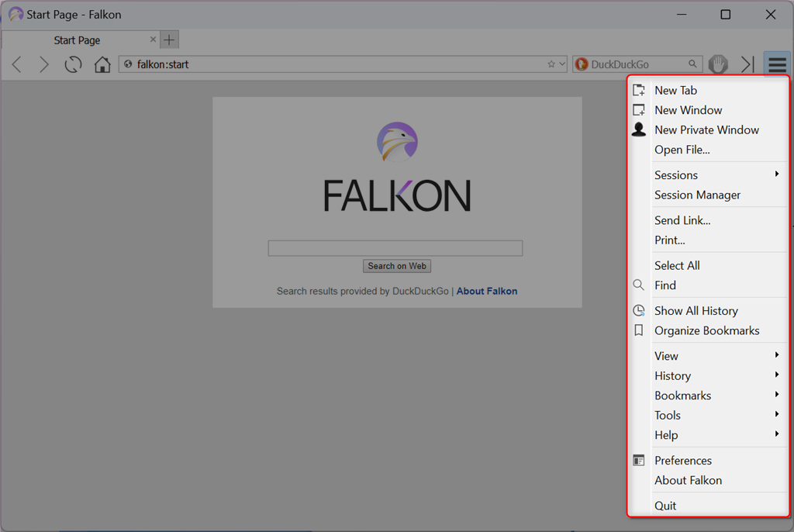Open the home page icon
The width and height of the screenshot is (794, 532).
click(x=102, y=64)
